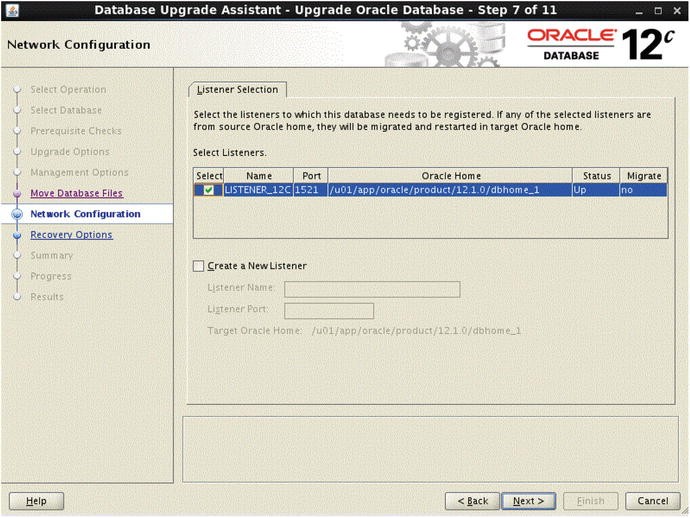Maximize the Database Upgrade Assistant window
This screenshot has width=690, height=518.
point(658,11)
